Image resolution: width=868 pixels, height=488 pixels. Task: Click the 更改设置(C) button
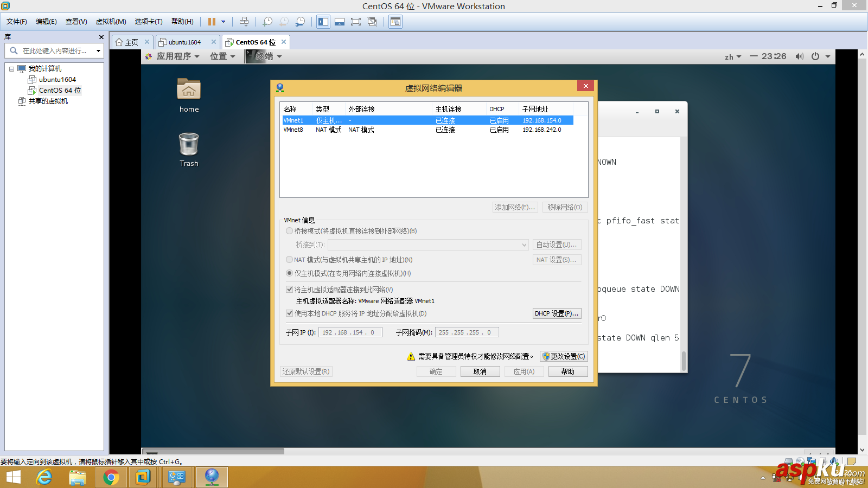click(x=564, y=356)
